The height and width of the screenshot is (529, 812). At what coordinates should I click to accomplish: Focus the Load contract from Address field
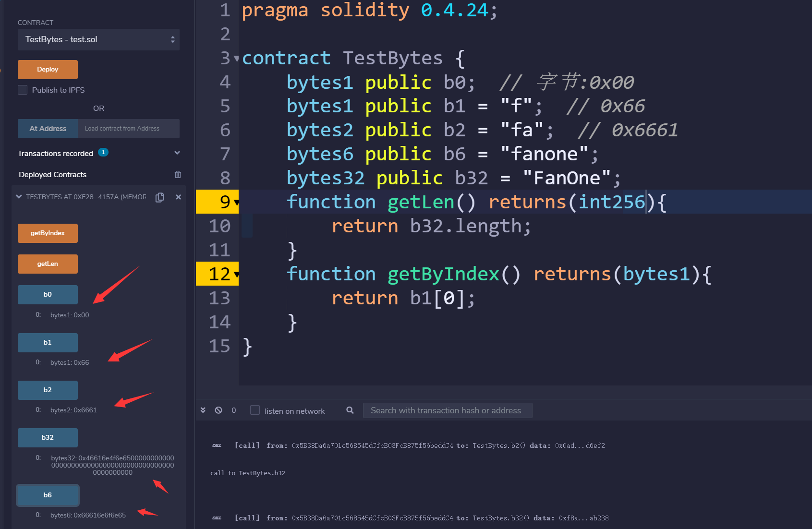tap(129, 129)
